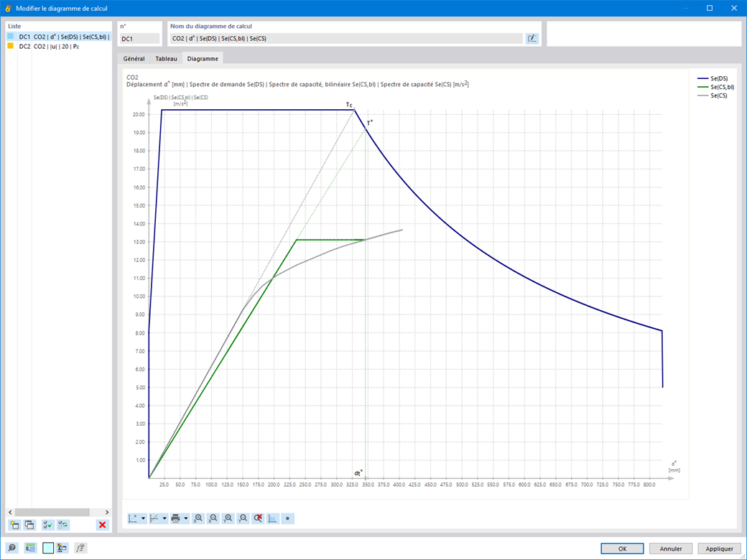Confirm with OK button

click(x=622, y=549)
